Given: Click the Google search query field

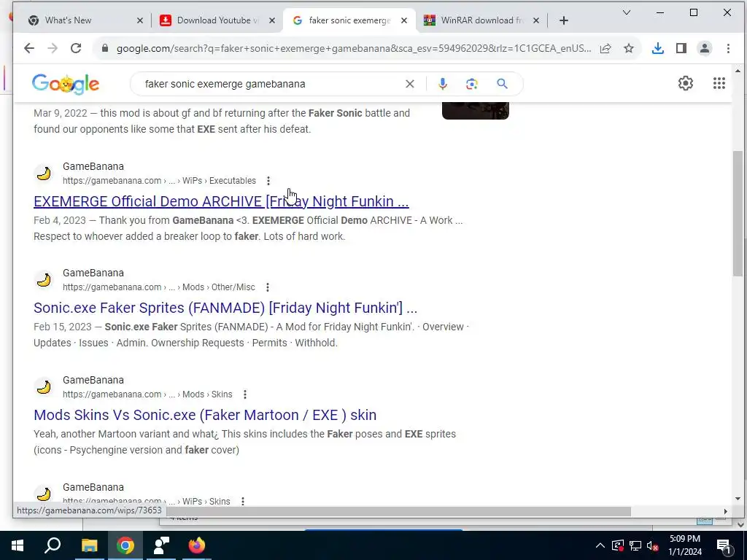Looking at the screenshot, I should pos(271,84).
